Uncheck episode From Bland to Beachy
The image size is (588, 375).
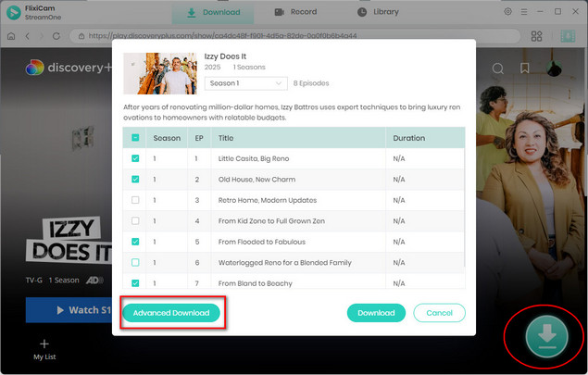click(135, 283)
